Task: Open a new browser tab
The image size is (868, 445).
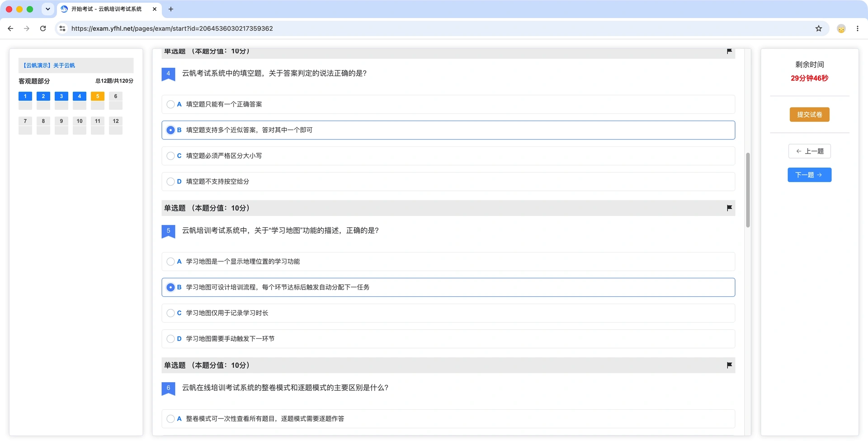Action: (x=171, y=9)
